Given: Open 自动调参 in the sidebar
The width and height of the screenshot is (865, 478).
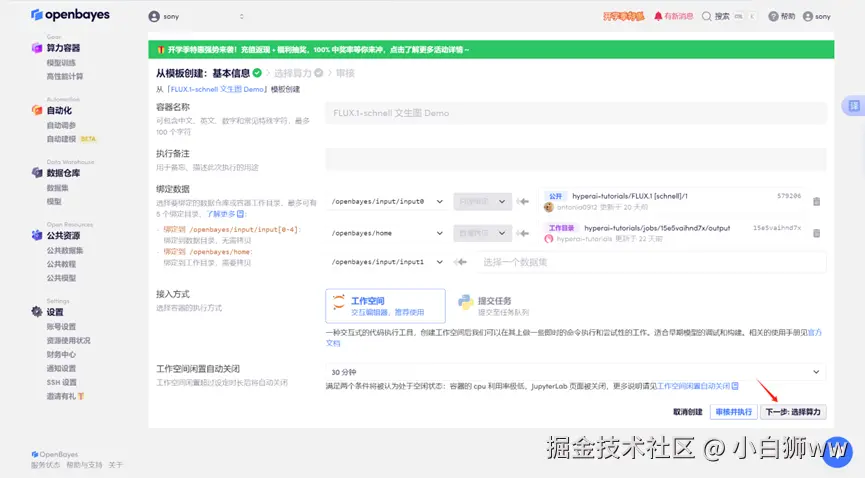Looking at the screenshot, I should 61,125.
